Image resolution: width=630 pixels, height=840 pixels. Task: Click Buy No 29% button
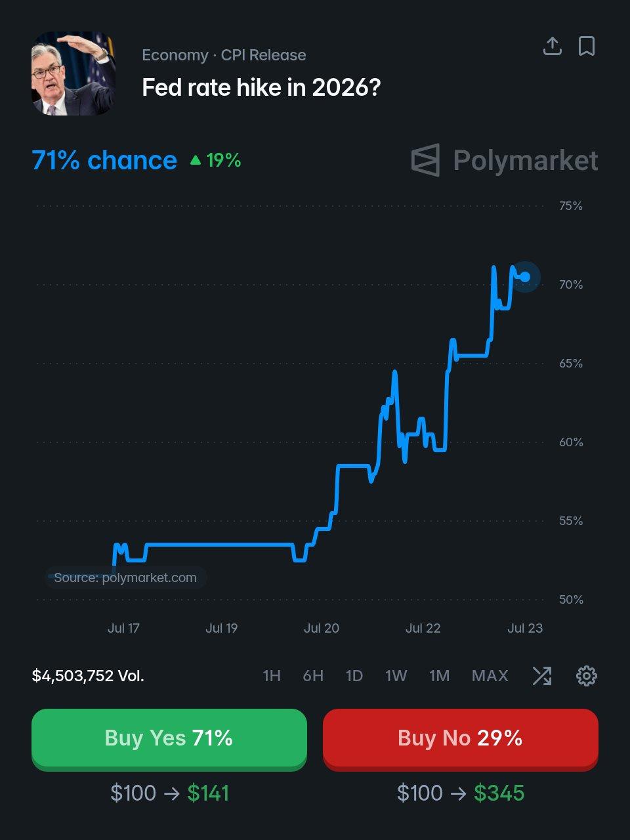[x=461, y=738]
